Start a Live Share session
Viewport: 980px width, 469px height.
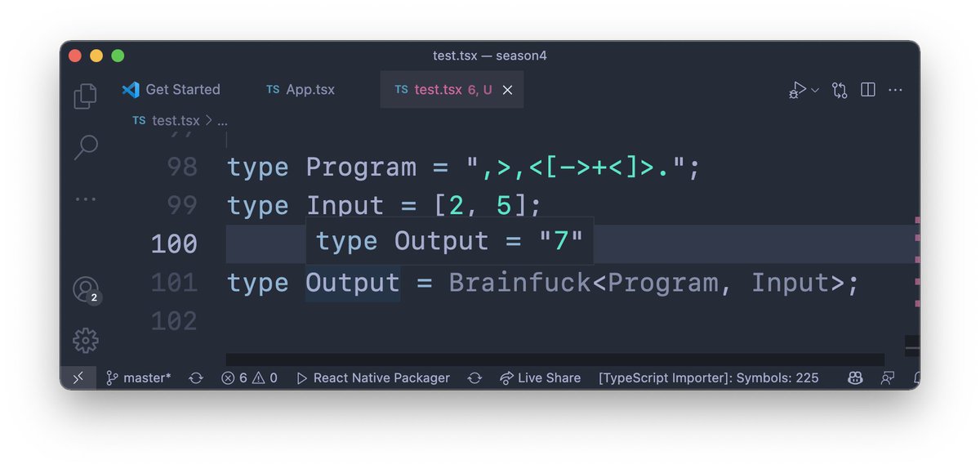pyautogui.click(x=540, y=377)
